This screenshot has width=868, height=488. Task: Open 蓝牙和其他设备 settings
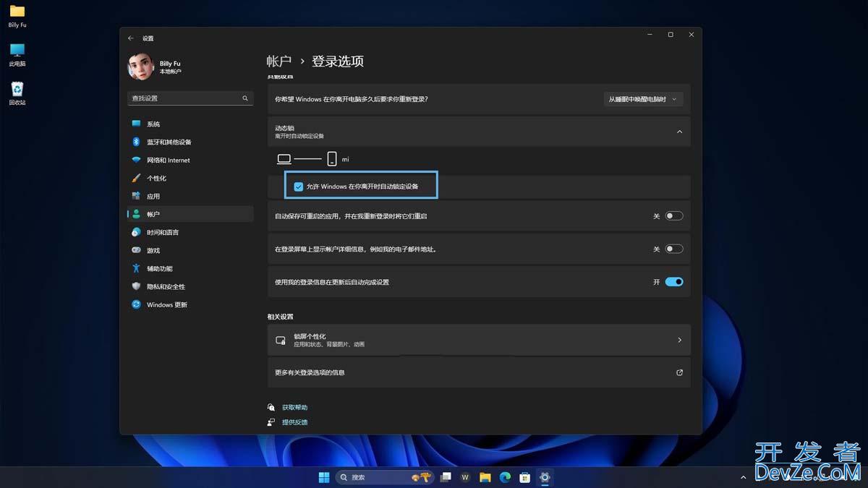click(190, 142)
